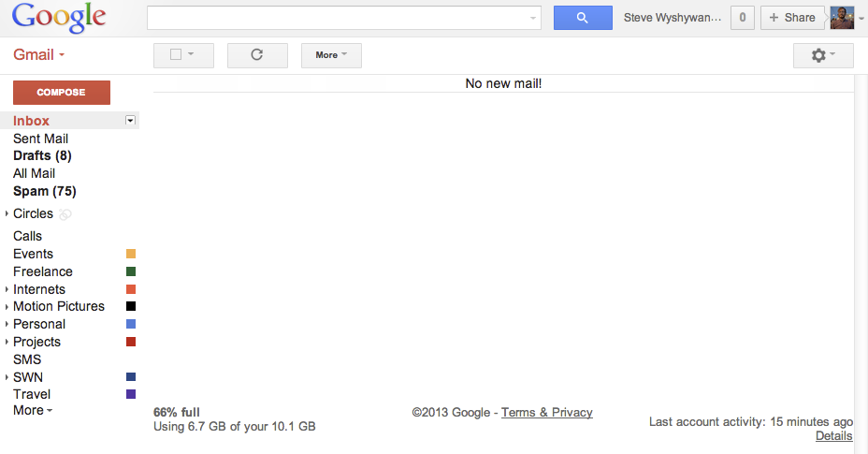Click the Compose button

[61, 93]
